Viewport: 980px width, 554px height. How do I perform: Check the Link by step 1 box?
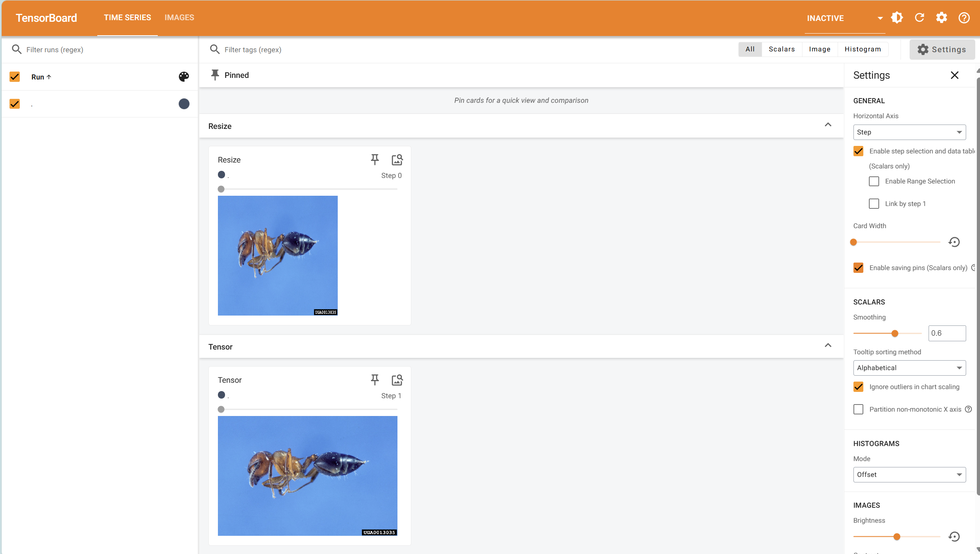coord(874,204)
